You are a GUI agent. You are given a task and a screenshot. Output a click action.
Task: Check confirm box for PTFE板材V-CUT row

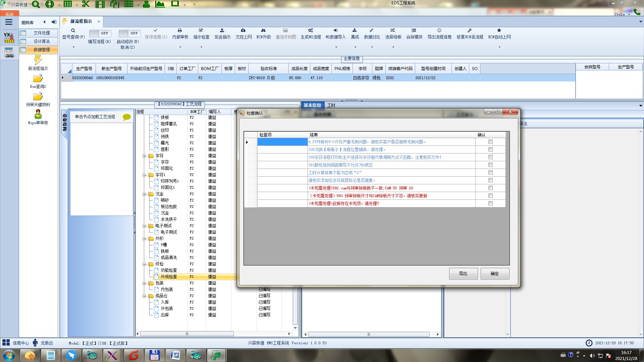(x=490, y=142)
